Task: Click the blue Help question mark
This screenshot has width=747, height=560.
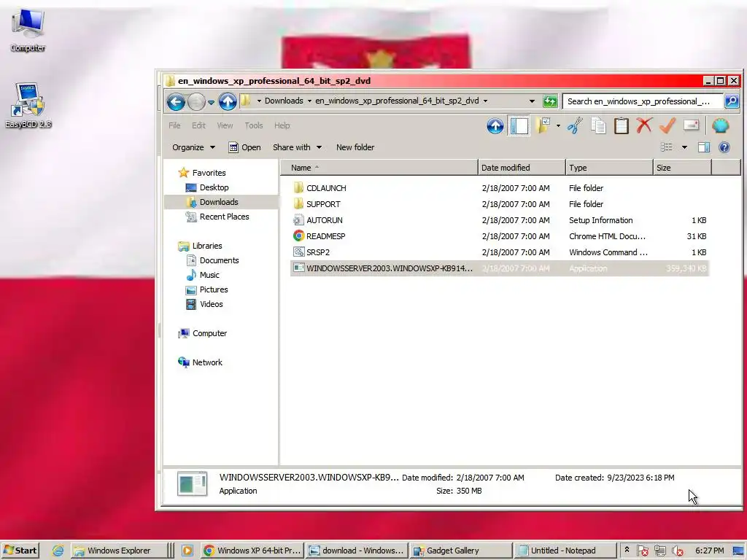Action: (x=724, y=147)
